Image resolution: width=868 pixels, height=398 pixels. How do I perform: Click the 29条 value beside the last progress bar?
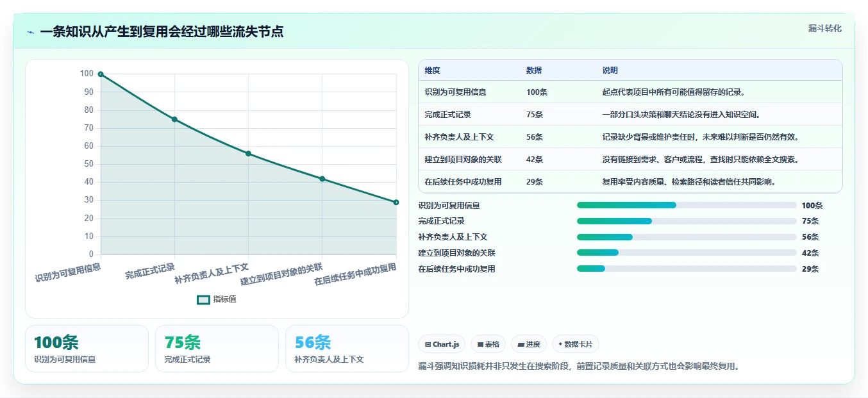tap(810, 269)
